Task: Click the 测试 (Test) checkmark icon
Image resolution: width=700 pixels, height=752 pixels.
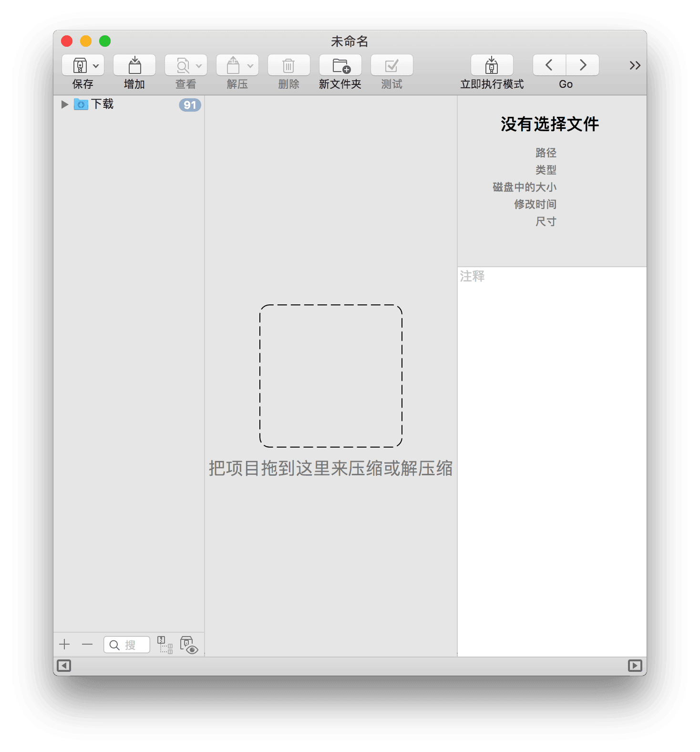Action: (x=391, y=65)
